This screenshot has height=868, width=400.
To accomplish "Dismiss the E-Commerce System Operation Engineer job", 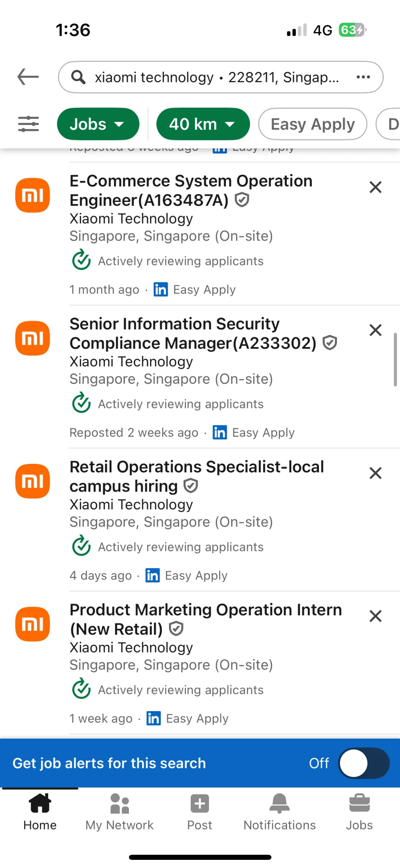I will pyautogui.click(x=375, y=187).
